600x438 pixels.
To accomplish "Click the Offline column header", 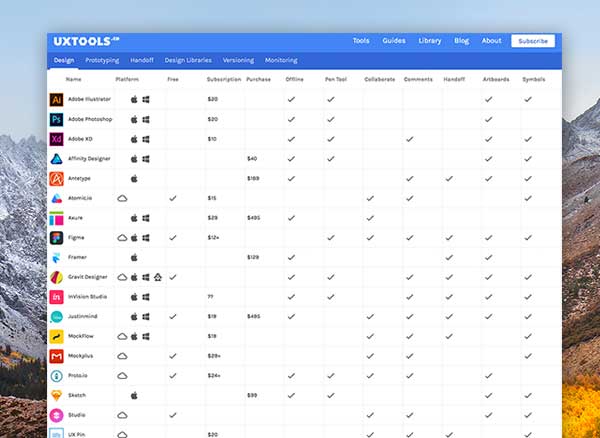I will pos(294,80).
